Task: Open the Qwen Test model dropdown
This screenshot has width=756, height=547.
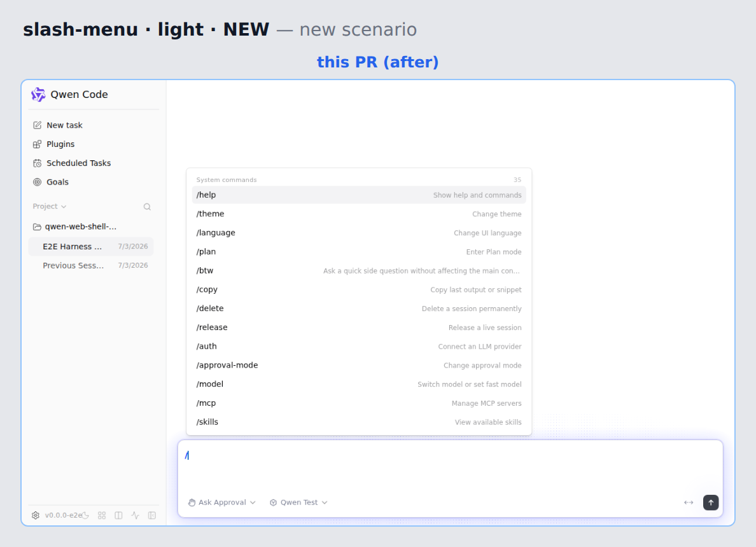Action: click(299, 502)
